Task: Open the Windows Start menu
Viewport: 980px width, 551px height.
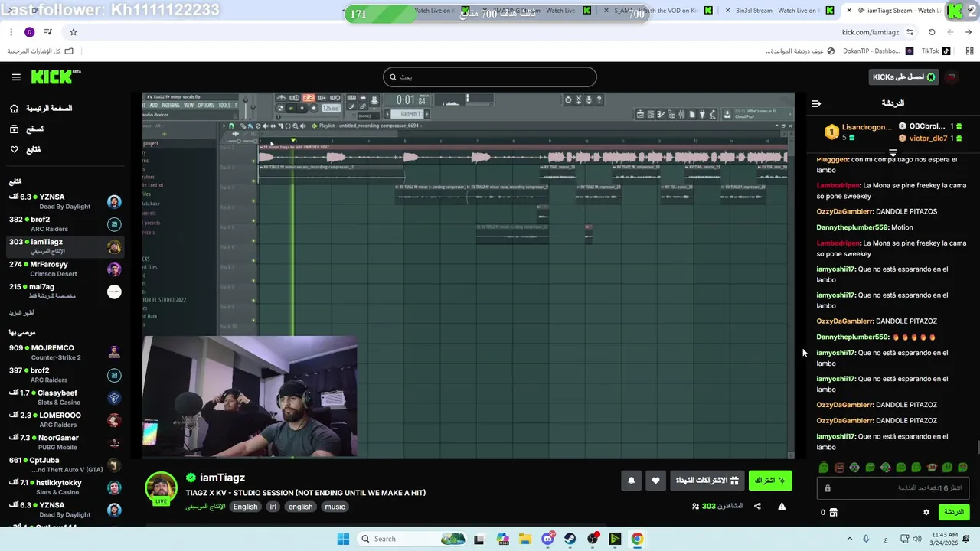Action: pos(343,539)
